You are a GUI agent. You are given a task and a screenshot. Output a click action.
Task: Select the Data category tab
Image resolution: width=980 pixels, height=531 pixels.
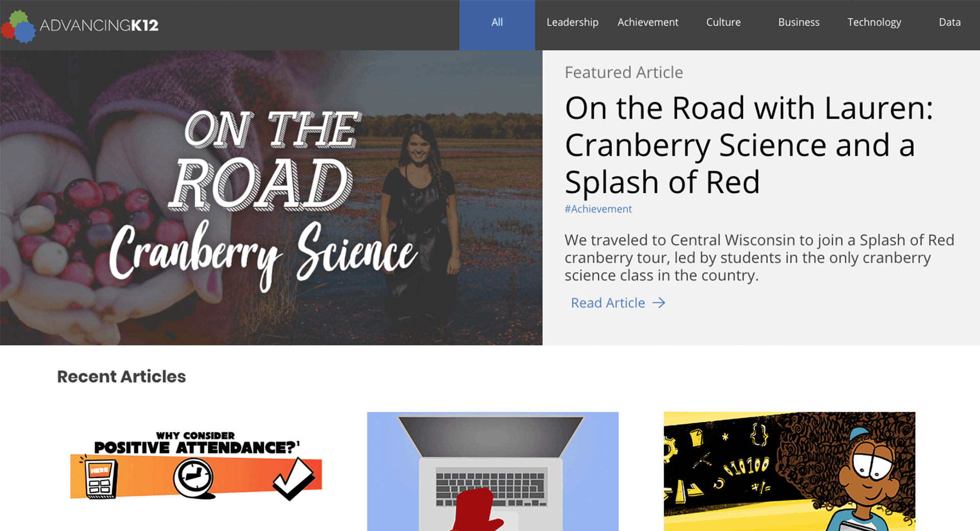tap(949, 22)
